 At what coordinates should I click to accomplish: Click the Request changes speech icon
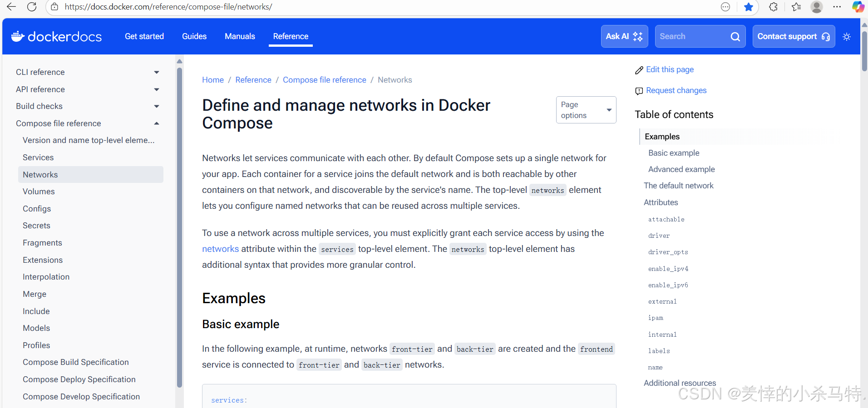(639, 91)
